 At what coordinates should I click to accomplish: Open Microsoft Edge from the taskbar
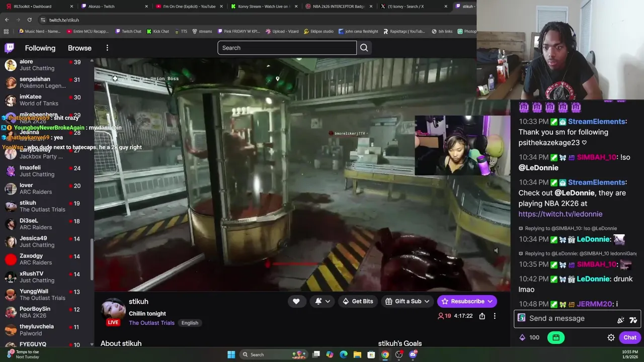pos(343,354)
